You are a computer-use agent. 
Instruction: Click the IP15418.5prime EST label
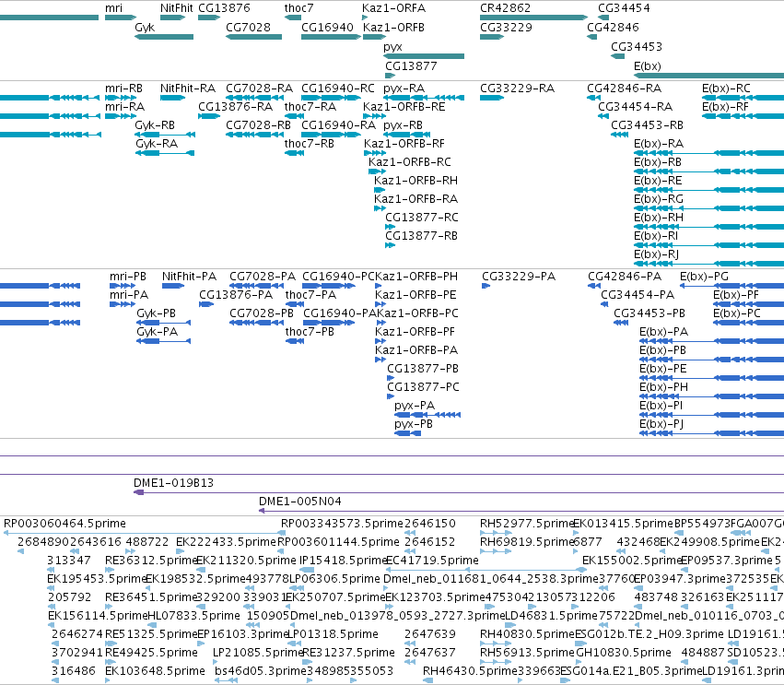coord(343,561)
